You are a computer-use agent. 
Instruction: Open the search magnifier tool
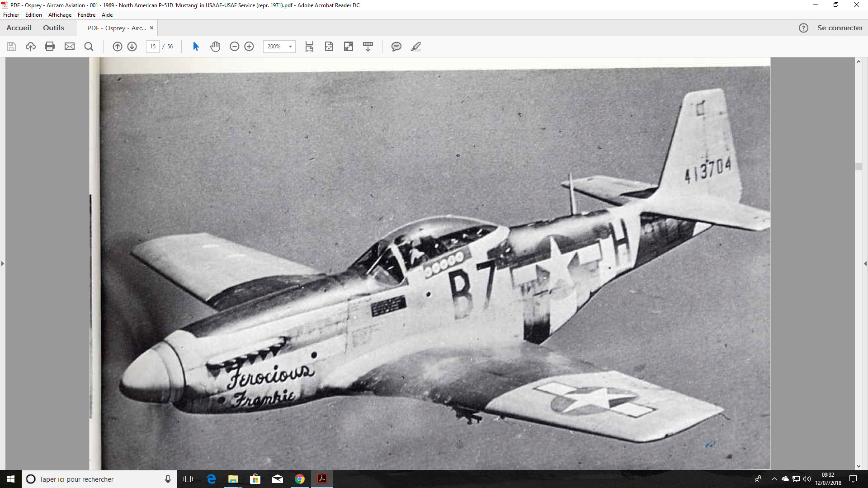tap(89, 47)
